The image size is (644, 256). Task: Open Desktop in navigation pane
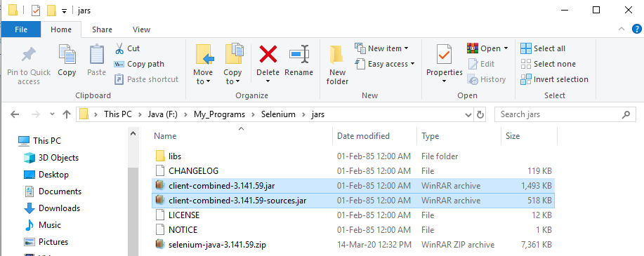point(46,175)
